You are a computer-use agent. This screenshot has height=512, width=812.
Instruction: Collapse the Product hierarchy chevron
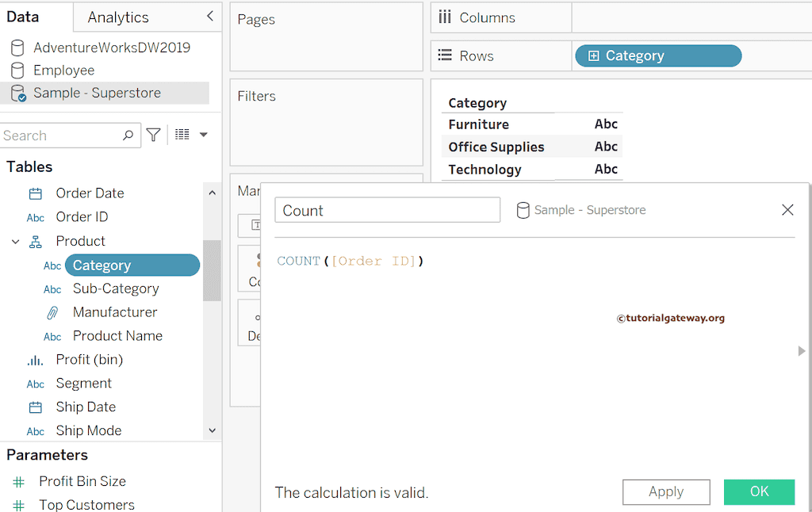(x=15, y=242)
